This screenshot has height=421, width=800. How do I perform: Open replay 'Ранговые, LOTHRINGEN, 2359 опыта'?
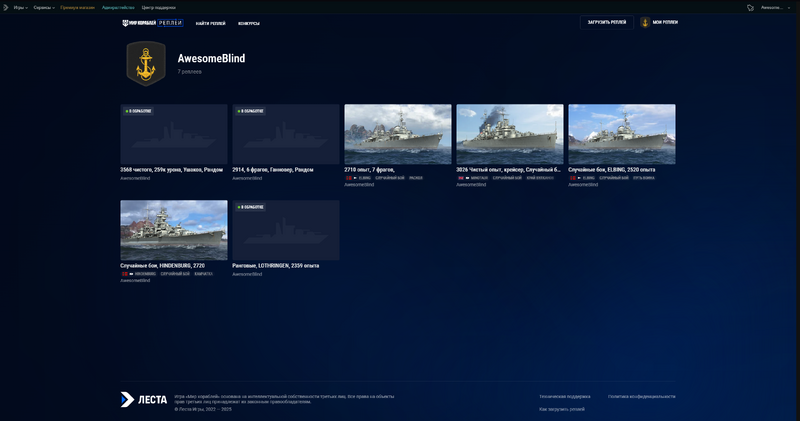276,265
